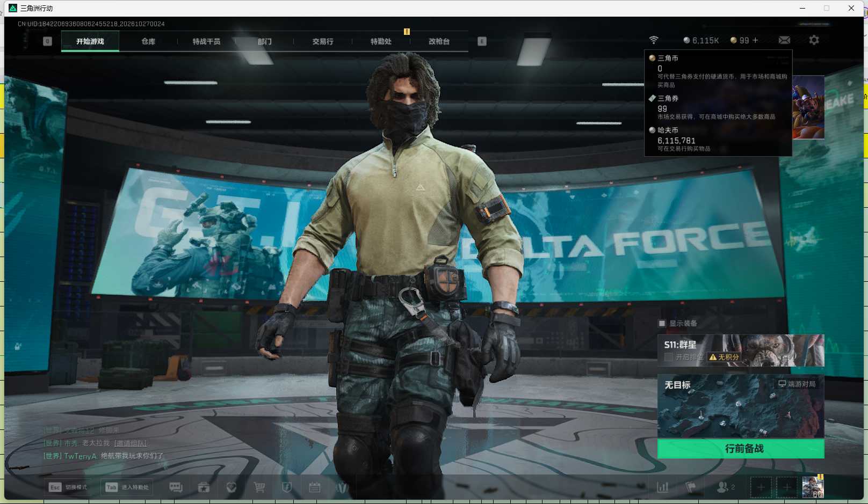Screen dimensions: 868x504
Task: Open the shield badge icon in bottom bar
Action: [x=287, y=487]
